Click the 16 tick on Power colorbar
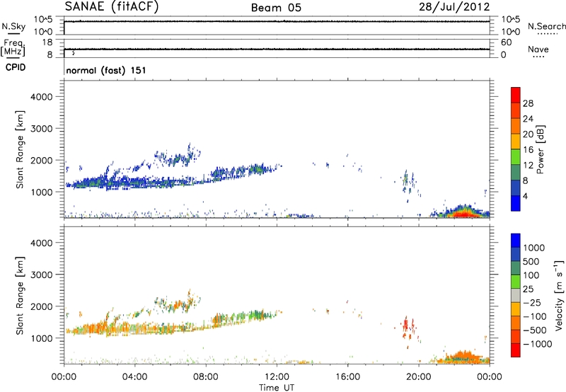 click(528, 150)
